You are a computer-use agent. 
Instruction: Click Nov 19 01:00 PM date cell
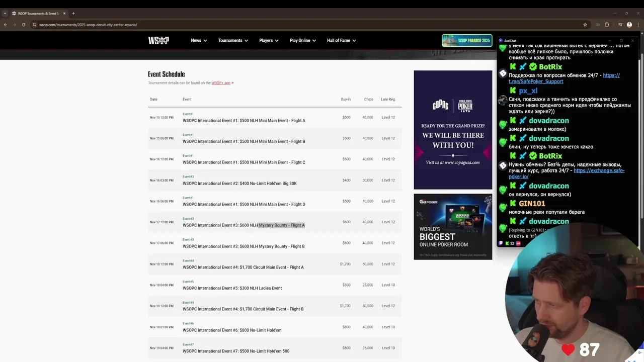tap(162, 327)
